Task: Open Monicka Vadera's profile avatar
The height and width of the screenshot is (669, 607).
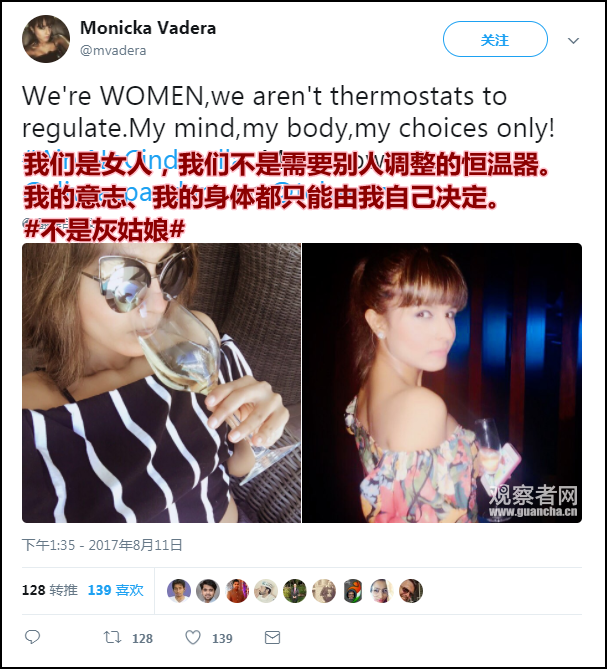Action: tap(46, 39)
